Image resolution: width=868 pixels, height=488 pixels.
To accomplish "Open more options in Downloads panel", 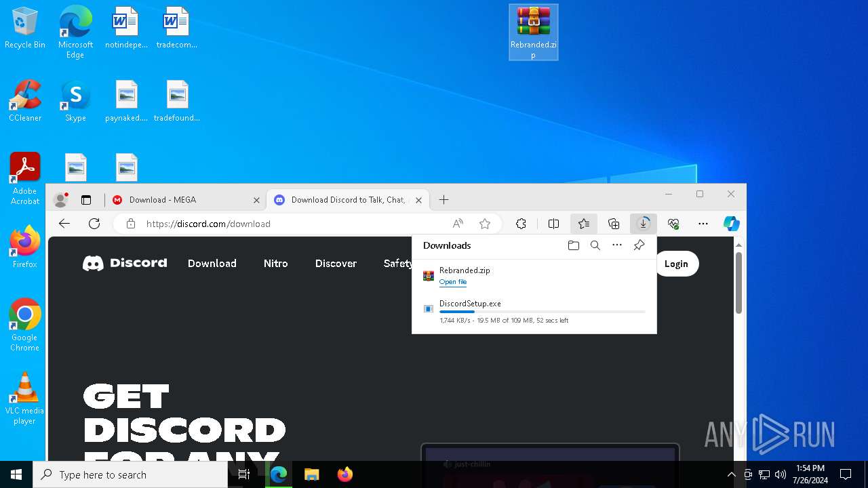I will pos(617,245).
